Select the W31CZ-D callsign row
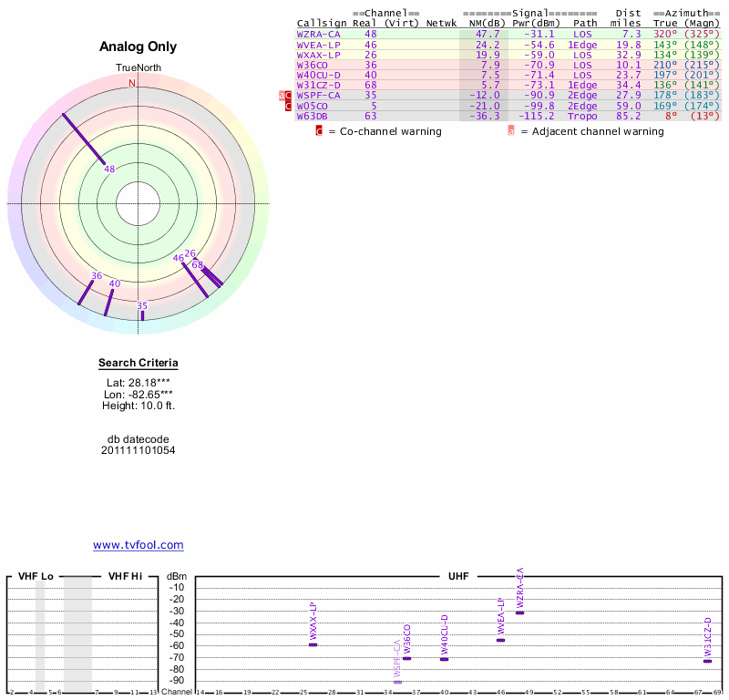 [x=318, y=86]
